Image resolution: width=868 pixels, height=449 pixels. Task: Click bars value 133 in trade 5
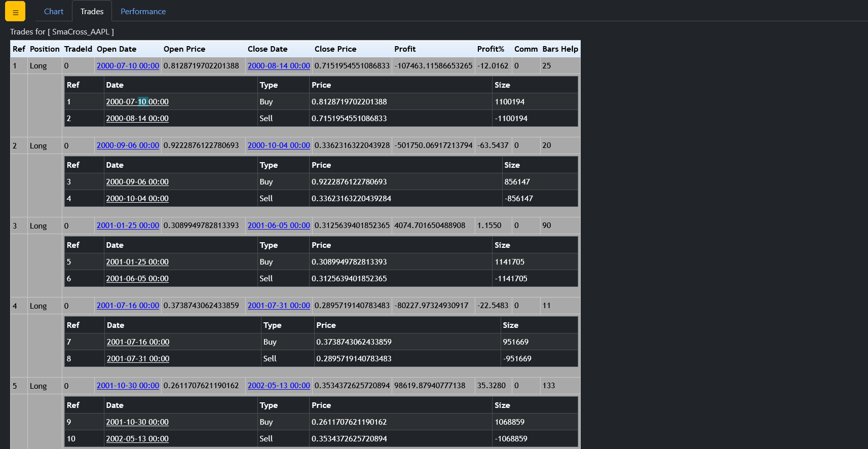(548, 386)
